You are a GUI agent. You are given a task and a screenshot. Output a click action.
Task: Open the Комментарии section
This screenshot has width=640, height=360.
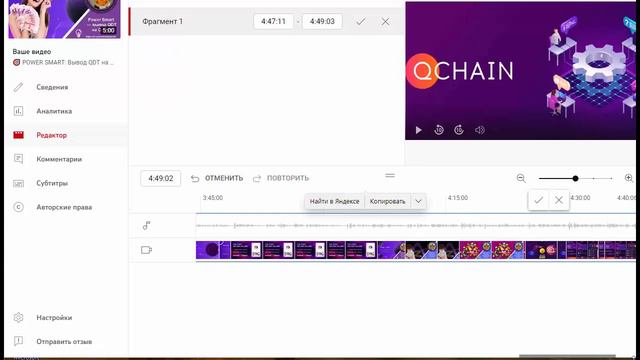coord(59,159)
